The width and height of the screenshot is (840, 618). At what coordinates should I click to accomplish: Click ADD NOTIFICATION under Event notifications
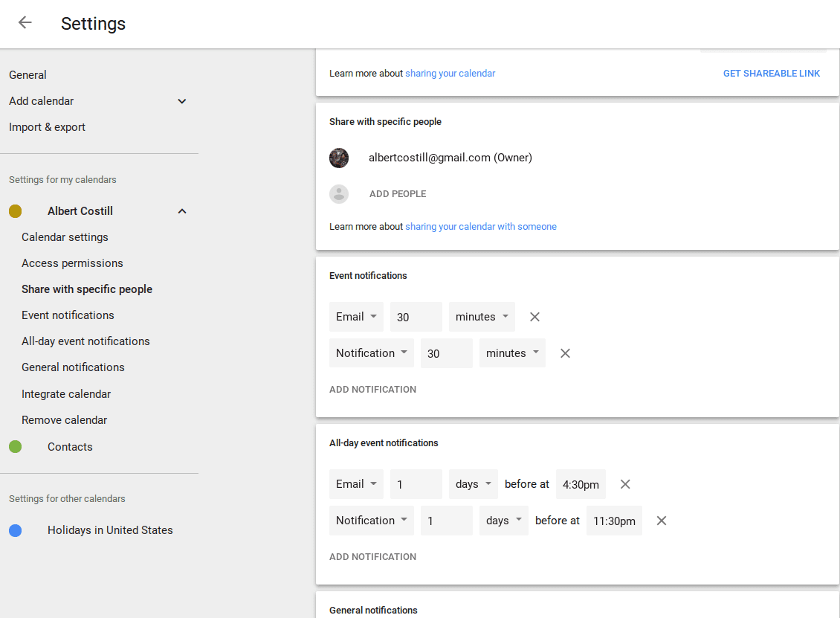point(372,390)
